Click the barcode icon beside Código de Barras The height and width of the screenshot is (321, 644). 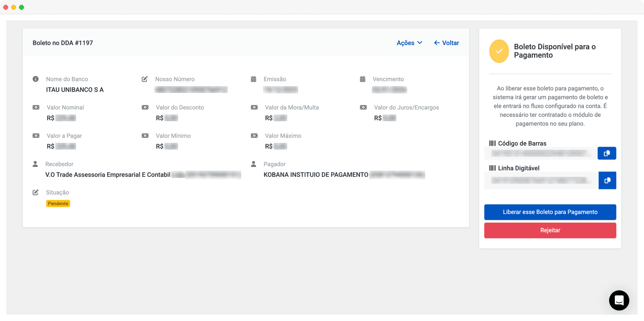point(492,143)
